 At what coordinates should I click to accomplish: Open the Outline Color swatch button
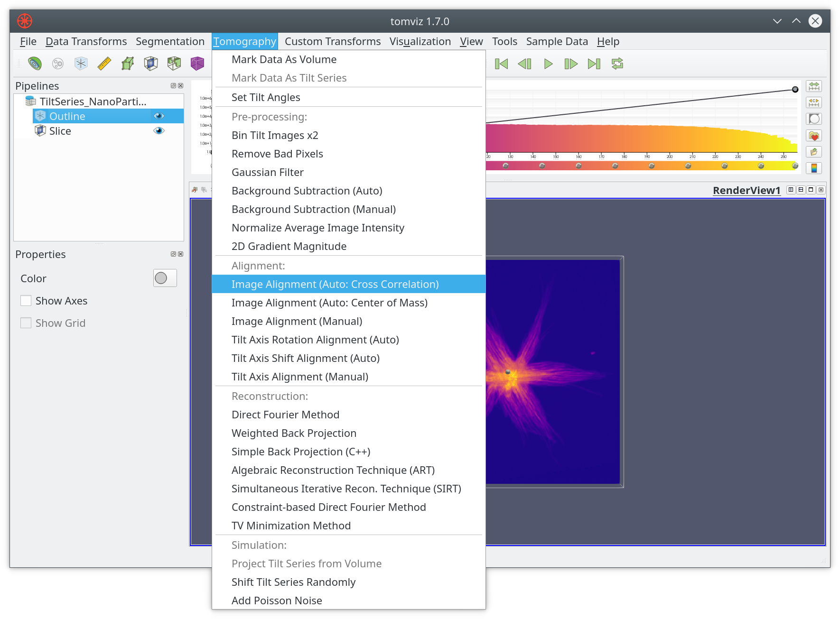pyautogui.click(x=165, y=278)
